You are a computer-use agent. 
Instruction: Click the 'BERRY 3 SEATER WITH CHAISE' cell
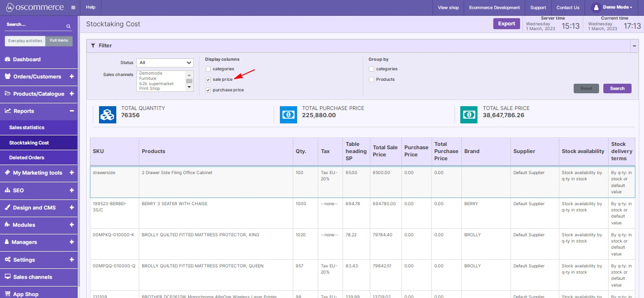click(216, 213)
